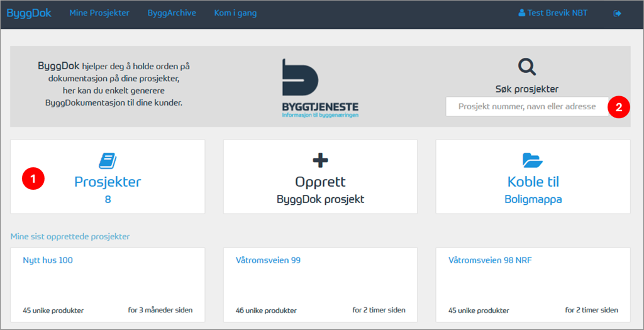The height and width of the screenshot is (330, 644).
Task: Open the Nytt hus 100 project
Action: click(48, 260)
